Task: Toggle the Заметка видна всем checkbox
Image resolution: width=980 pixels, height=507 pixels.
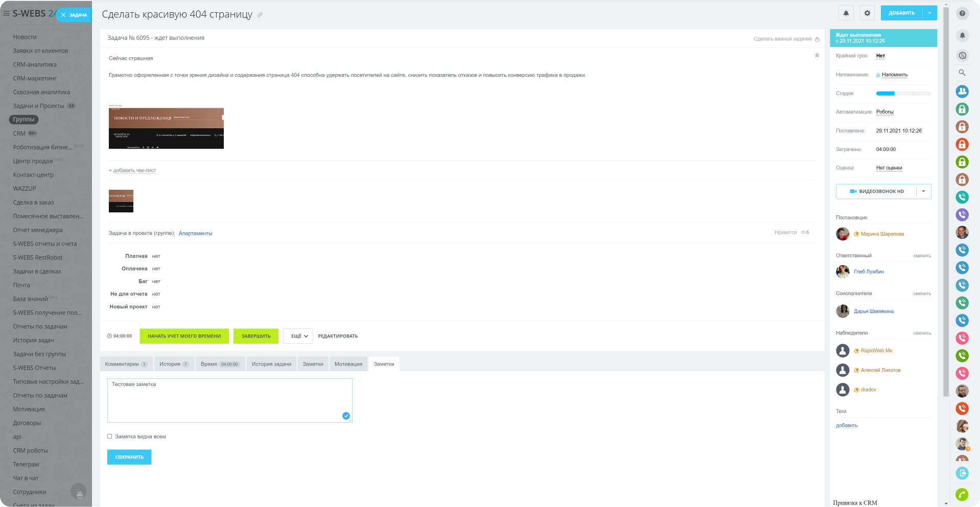Action: tap(109, 437)
